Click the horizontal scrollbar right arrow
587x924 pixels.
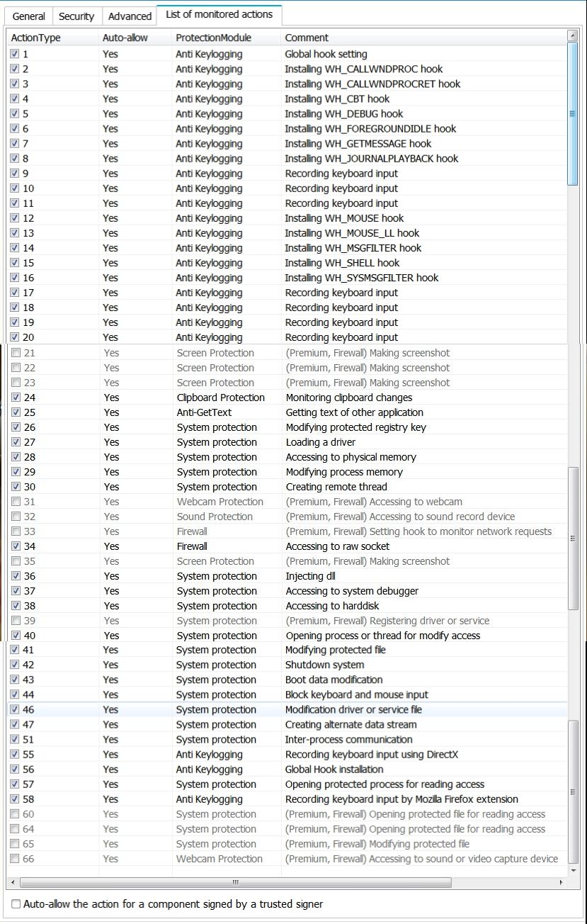562,883
